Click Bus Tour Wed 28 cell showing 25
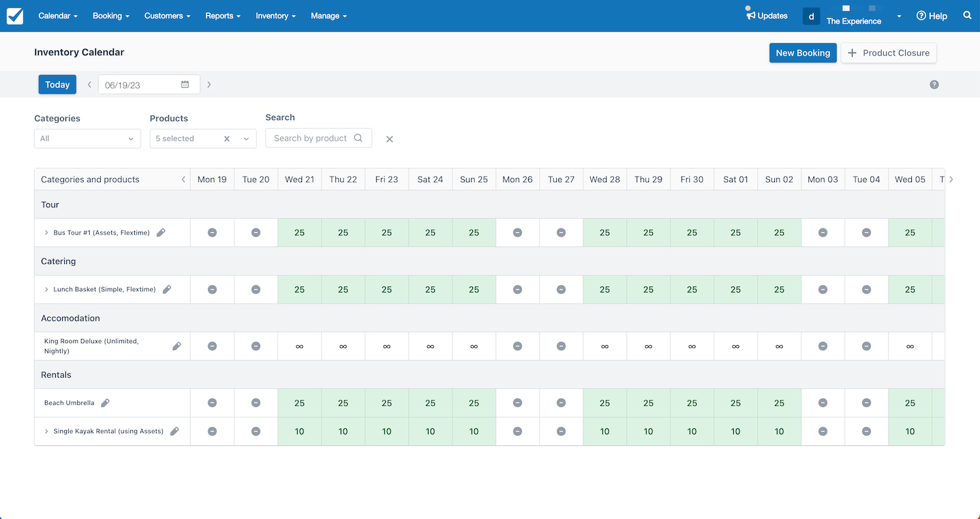 tap(604, 233)
